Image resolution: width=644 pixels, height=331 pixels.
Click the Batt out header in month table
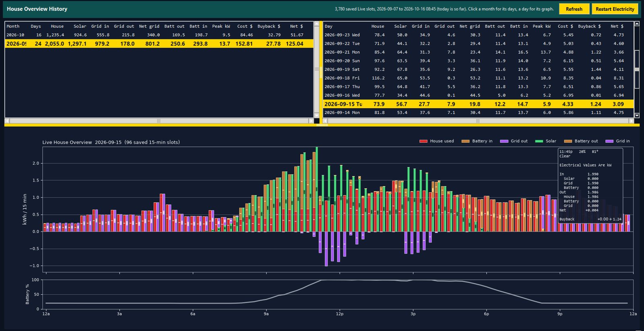click(174, 26)
